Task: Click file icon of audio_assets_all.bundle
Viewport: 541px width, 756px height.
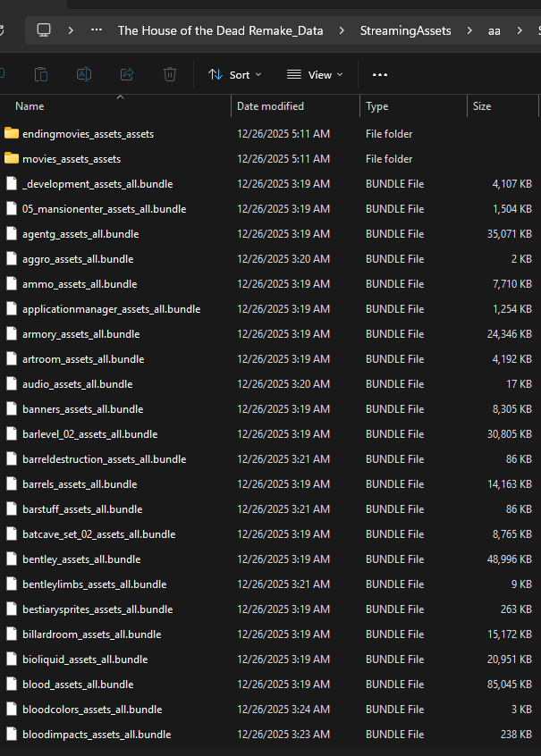Action: pos(12,384)
